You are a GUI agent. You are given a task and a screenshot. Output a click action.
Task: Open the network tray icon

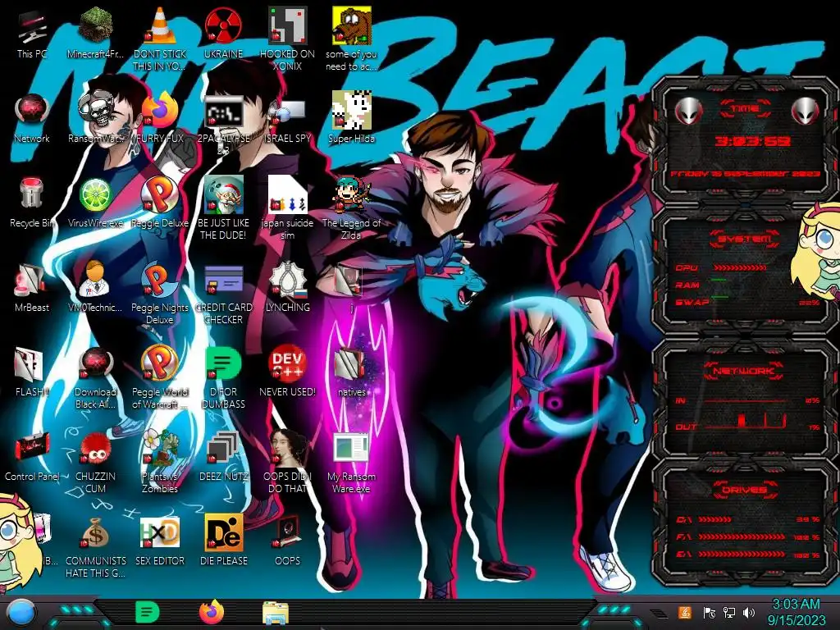729,612
